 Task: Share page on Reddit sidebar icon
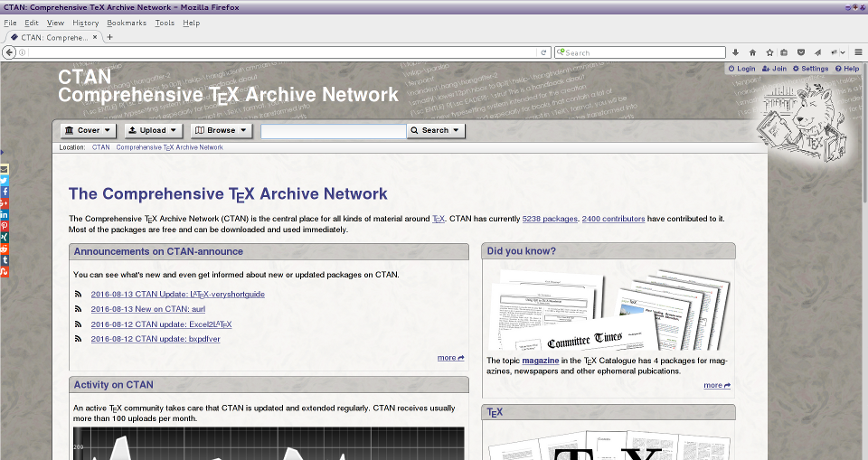[4, 249]
